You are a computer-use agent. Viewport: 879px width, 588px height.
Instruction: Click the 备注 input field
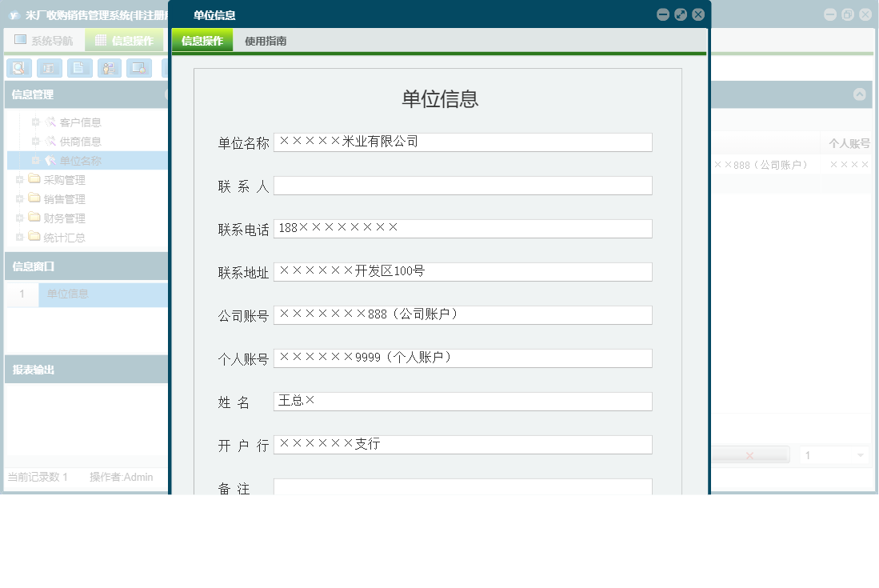tap(462, 486)
